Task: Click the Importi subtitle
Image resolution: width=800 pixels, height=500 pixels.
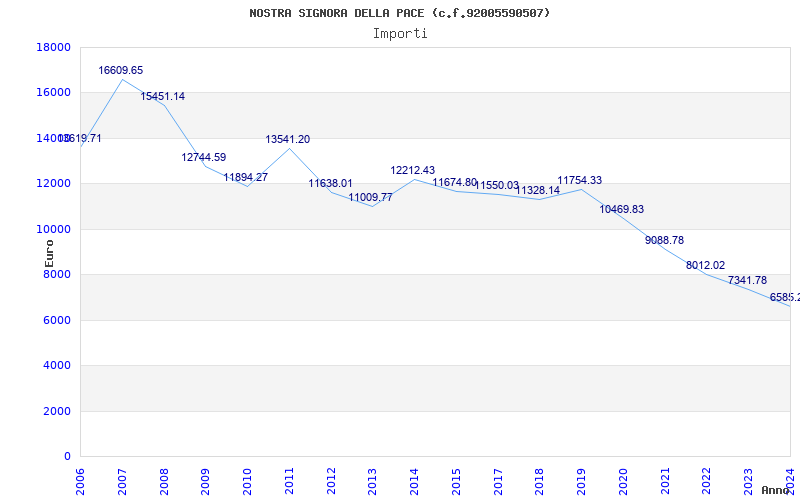Action: tap(400, 34)
